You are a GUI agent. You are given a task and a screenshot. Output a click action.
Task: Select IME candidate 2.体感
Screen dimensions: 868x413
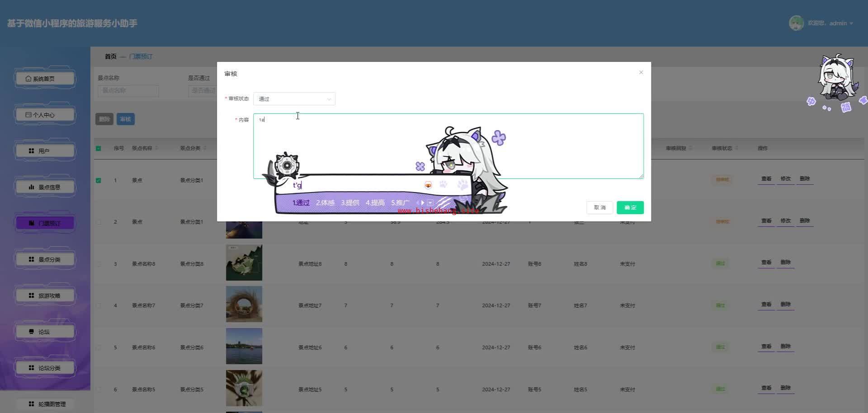click(325, 203)
